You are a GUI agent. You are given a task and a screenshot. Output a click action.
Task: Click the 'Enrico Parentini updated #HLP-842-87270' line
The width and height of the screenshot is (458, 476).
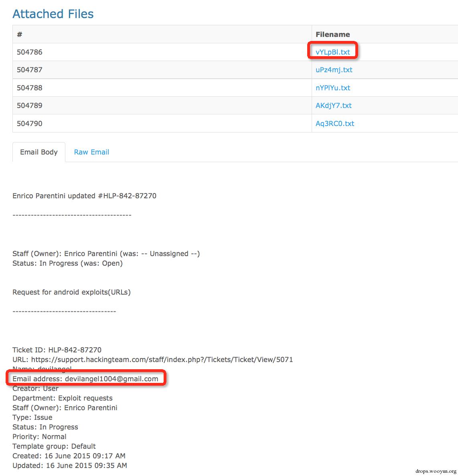tap(84, 196)
